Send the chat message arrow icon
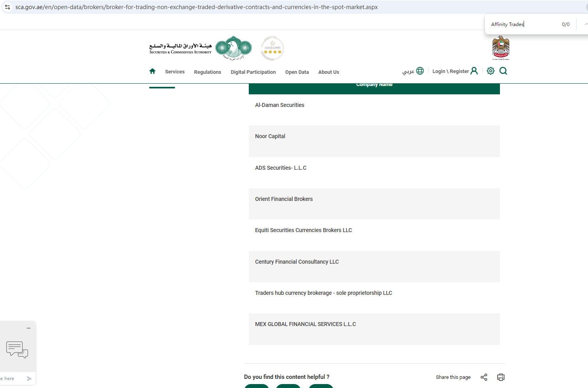The height and width of the screenshot is (388, 588). pos(29,379)
